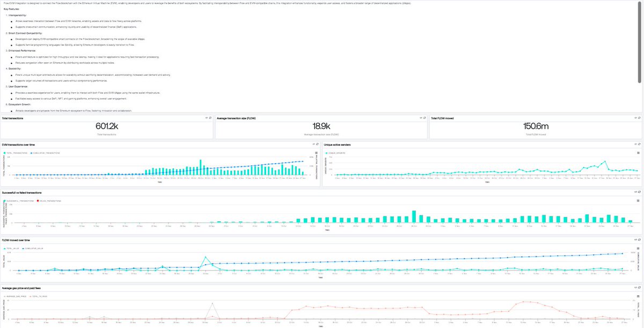The width and height of the screenshot is (644, 328).
Task: Open chart menu of Average gas price chart
Action: 638,296
